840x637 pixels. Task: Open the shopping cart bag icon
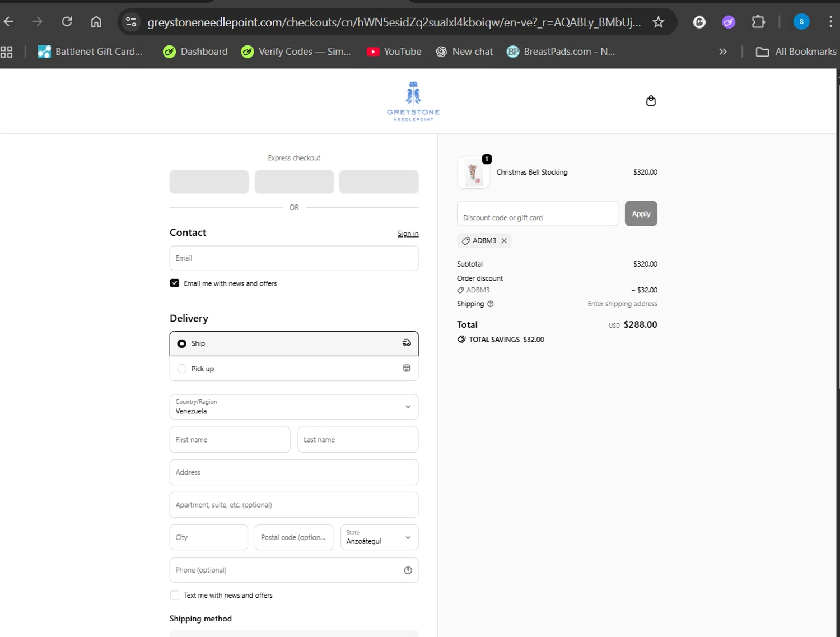pyautogui.click(x=651, y=101)
